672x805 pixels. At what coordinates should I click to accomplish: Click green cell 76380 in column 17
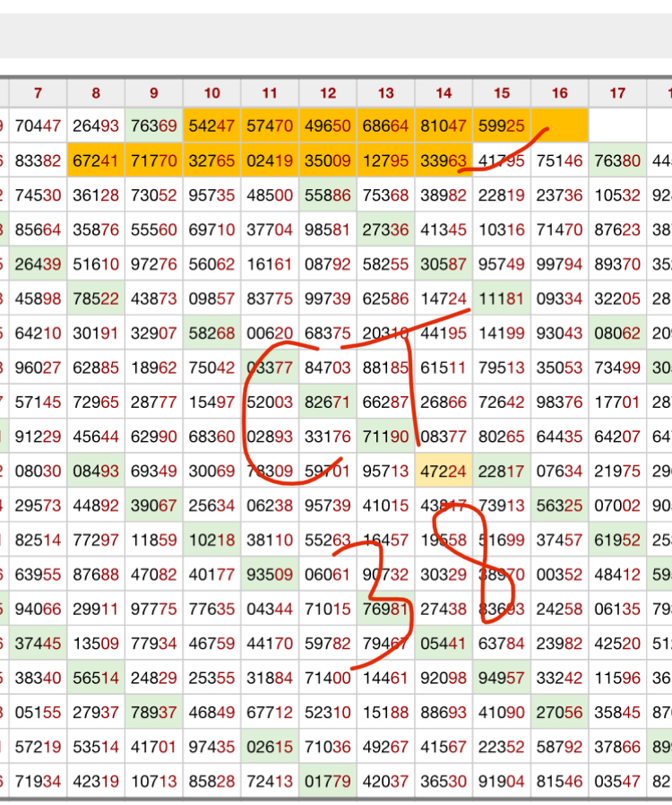tap(617, 161)
